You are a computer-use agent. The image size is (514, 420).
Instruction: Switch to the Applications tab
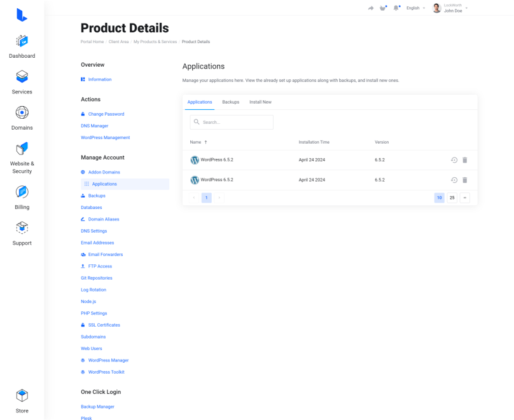(200, 102)
